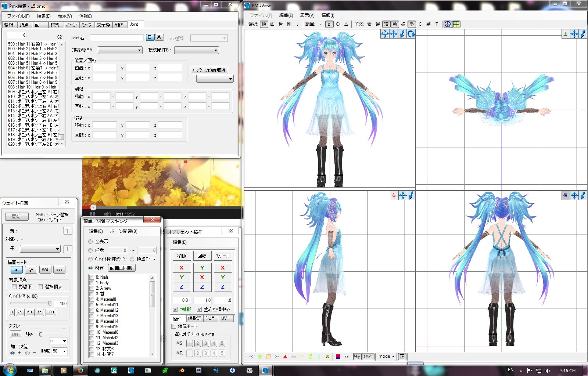The height and width of the screenshot is (376, 588).
Task: Open ファイル(F) menu in PMDView window
Action: click(261, 15)
